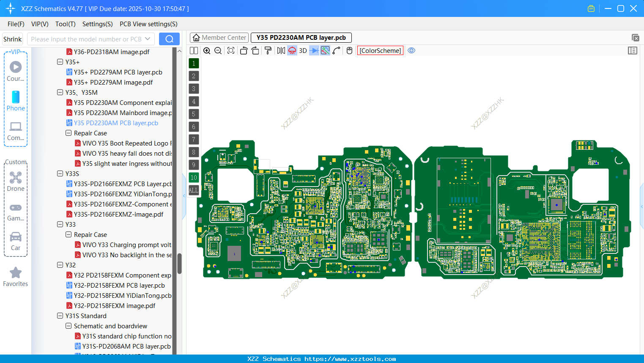Image resolution: width=644 pixels, height=363 pixels.
Task: Select PCB layer 5 in the layer list
Action: (194, 114)
